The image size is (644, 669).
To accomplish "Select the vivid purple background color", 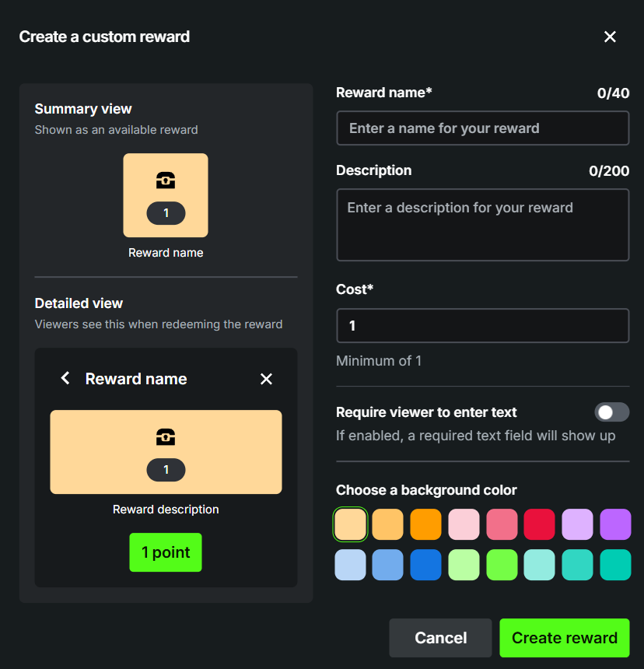I will (x=615, y=524).
